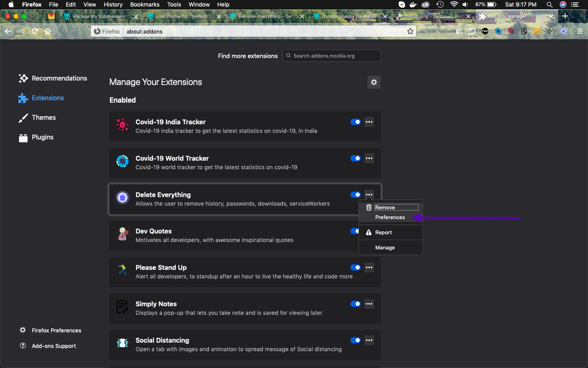Choose Preferences from the extension menu
588x368 pixels.
point(391,217)
